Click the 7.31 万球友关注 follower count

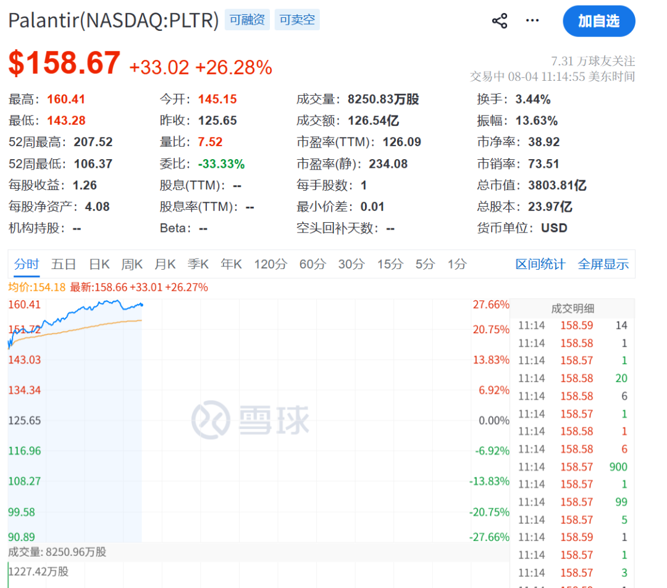593,61
